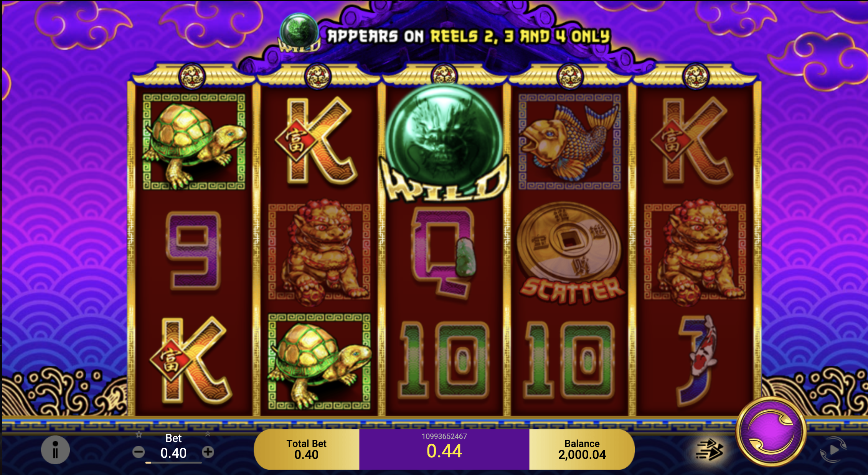Click the Q symbol on reel three
The width and height of the screenshot is (868, 475).
(444, 253)
